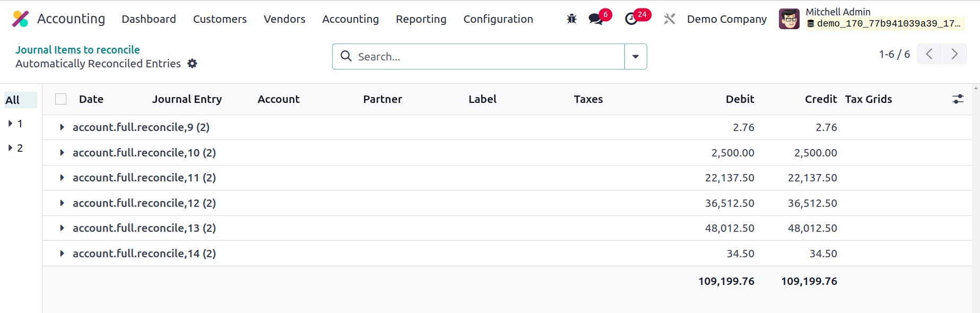Open the activities clock icon
Image resolution: width=980 pixels, height=313 pixels.
click(x=631, y=19)
